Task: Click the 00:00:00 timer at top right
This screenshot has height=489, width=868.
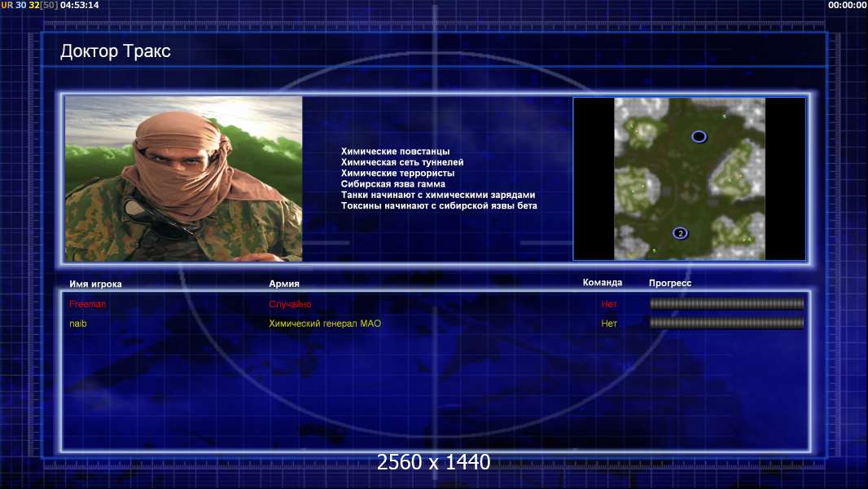Action: coord(847,5)
